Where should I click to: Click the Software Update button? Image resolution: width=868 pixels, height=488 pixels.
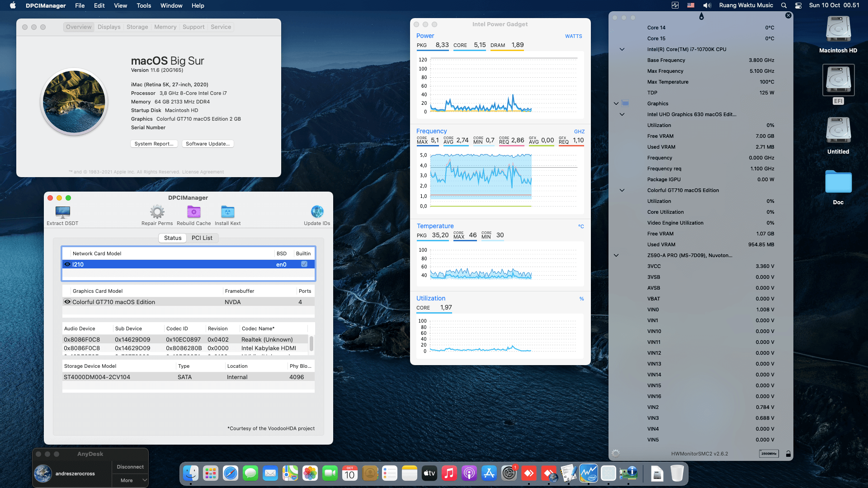tap(208, 144)
